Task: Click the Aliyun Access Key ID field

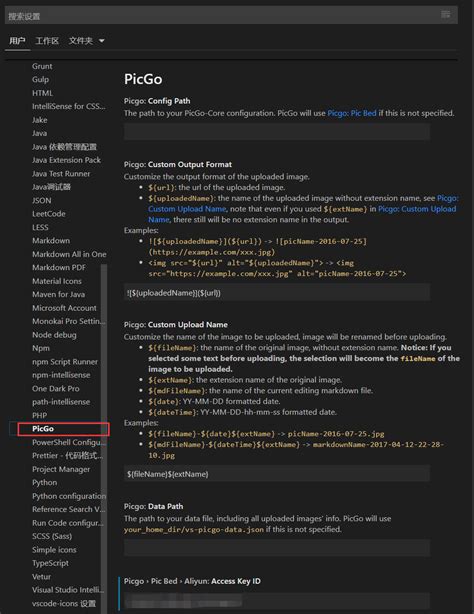Action: coord(277,601)
